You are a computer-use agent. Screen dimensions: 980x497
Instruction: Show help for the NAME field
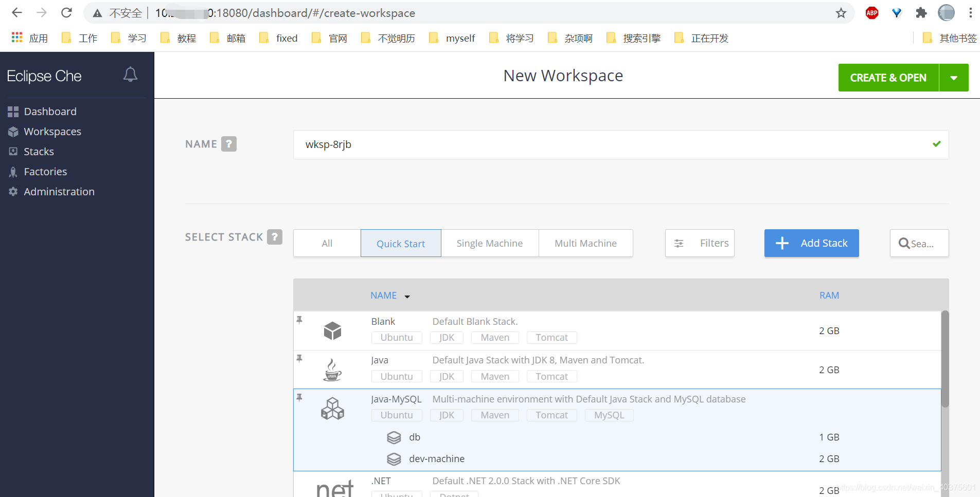click(x=229, y=144)
